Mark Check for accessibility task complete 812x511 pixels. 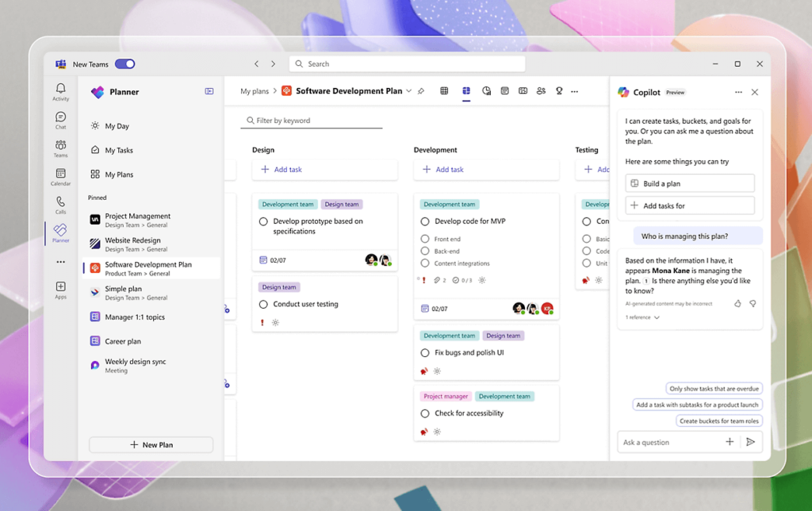click(x=425, y=413)
